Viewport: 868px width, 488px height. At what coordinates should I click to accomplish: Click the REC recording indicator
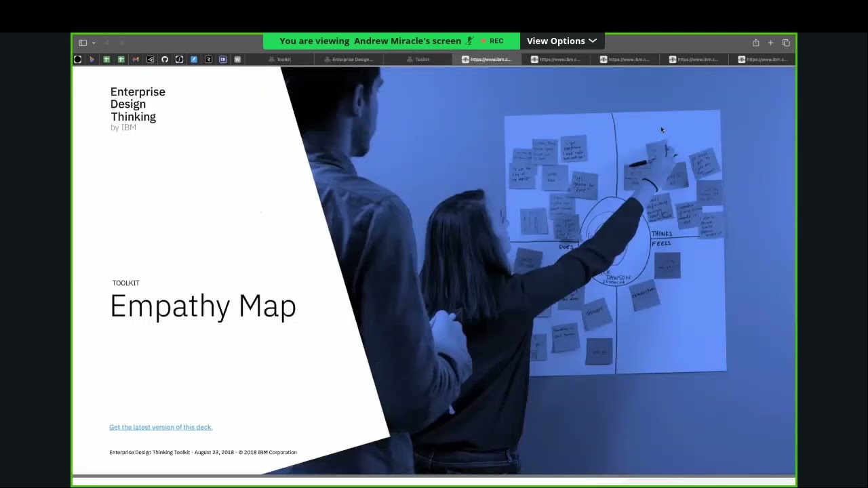point(492,41)
